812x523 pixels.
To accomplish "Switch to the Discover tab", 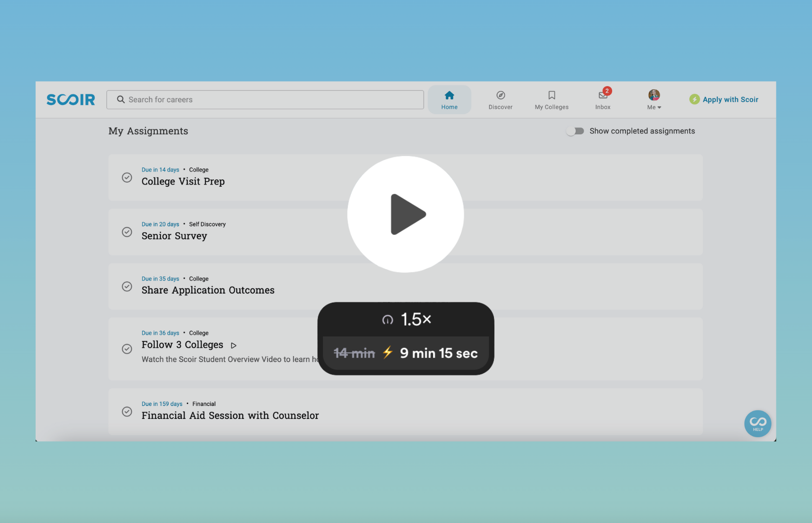I will pyautogui.click(x=500, y=99).
